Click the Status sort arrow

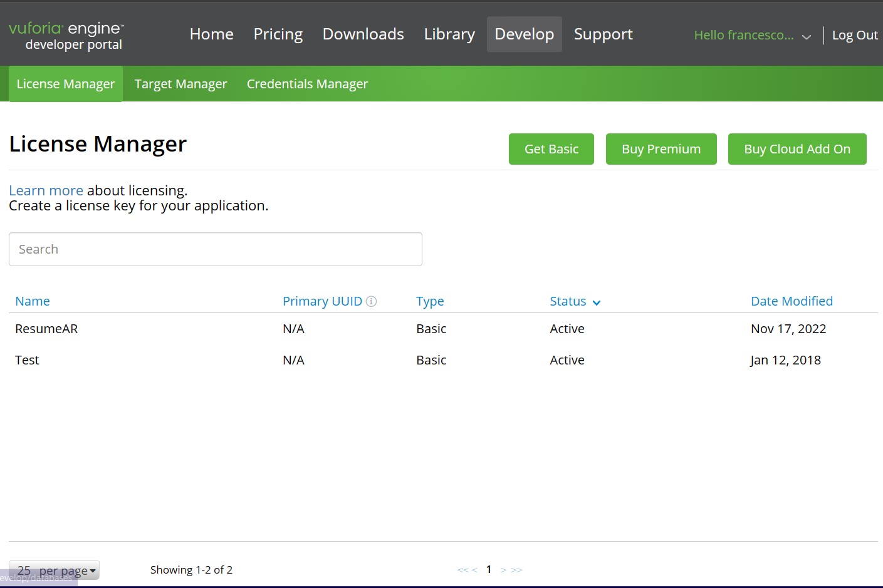597,302
